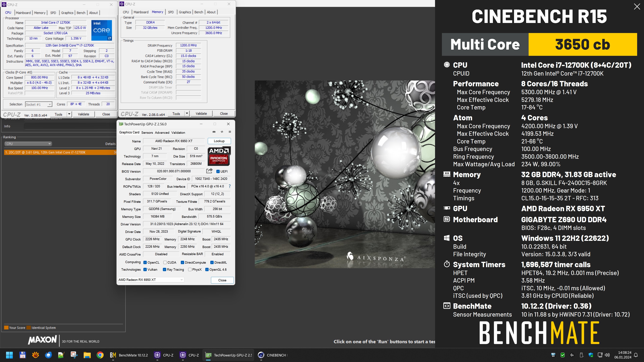Close the BenchMate result panel
Screen dimensions: 644x362
click(637, 7)
